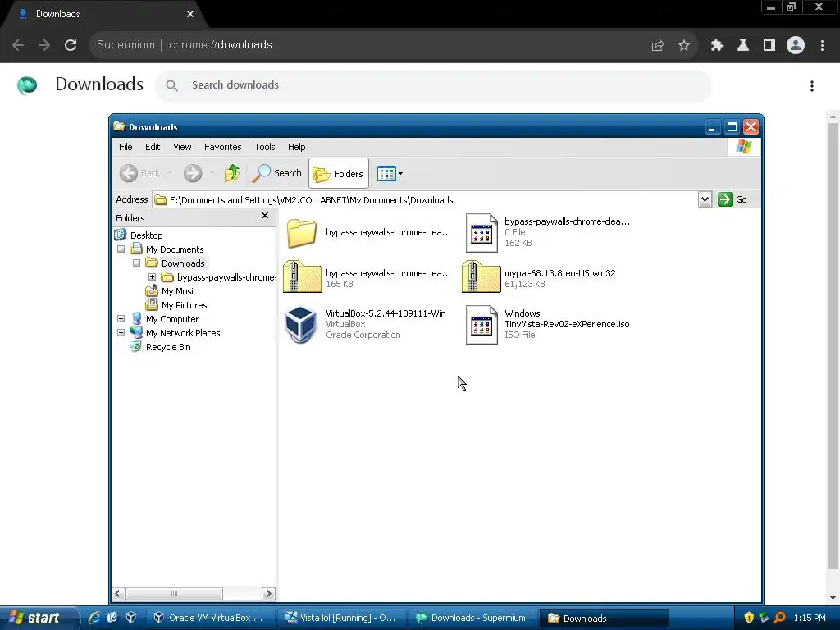Click the browser forward arrow
Viewport: 840px width, 630px height.
(44, 45)
